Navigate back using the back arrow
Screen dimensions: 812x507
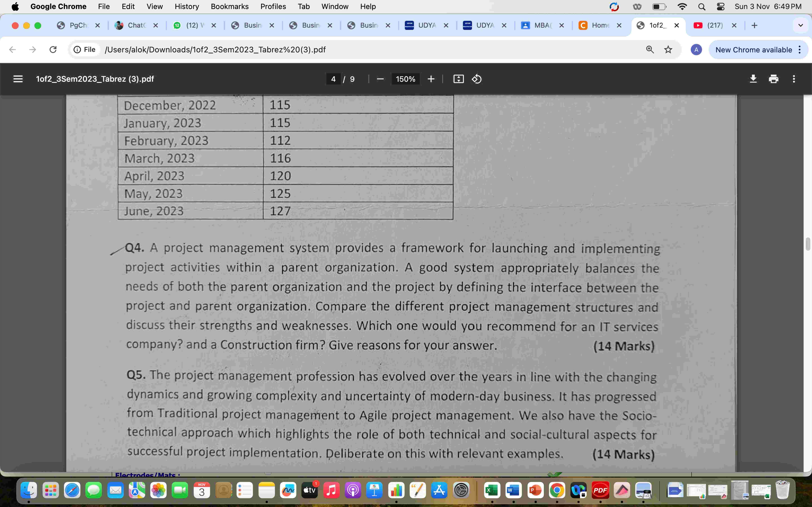click(x=12, y=49)
